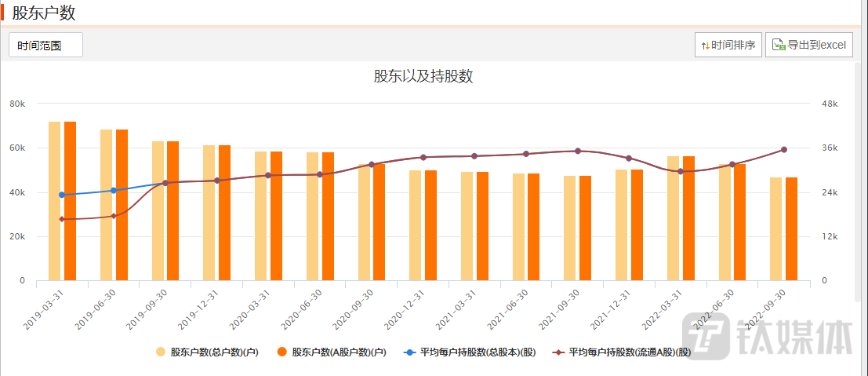Toggle legend 平均每户持股数(总股本)(股) line
868x376 pixels.
coord(470,352)
